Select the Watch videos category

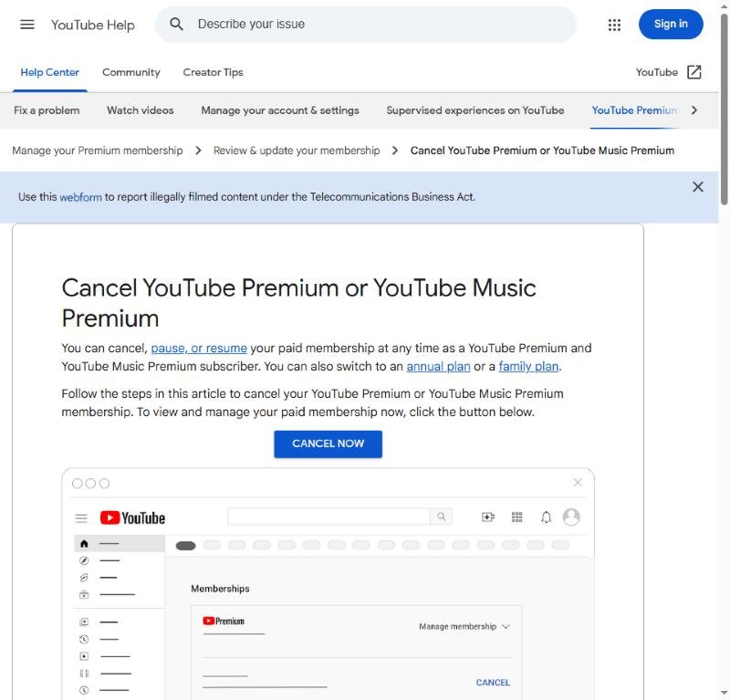(141, 110)
